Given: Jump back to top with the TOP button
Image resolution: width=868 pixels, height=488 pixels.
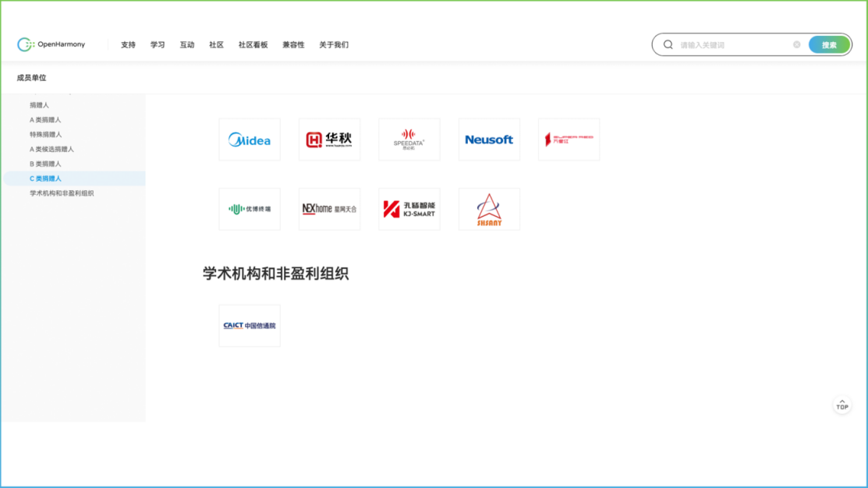Looking at the screenshot, I should pyautogui.click(x=842, y=405).
